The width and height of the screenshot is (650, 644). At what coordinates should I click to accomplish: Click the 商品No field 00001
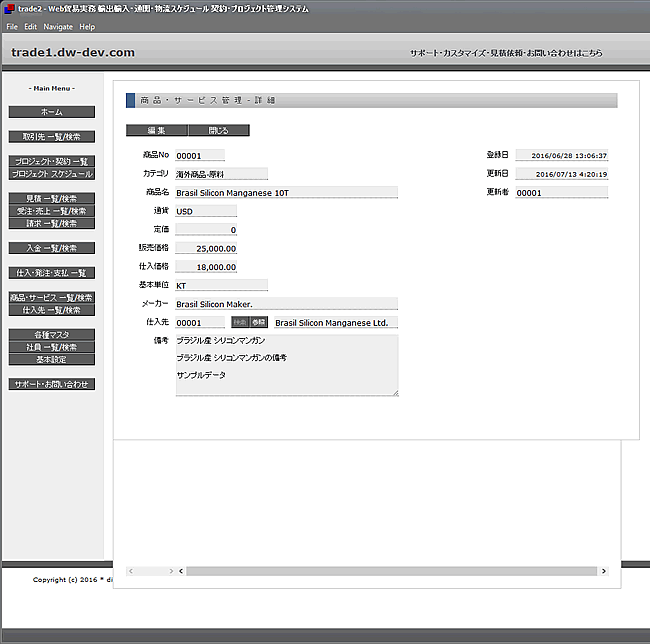200,155
